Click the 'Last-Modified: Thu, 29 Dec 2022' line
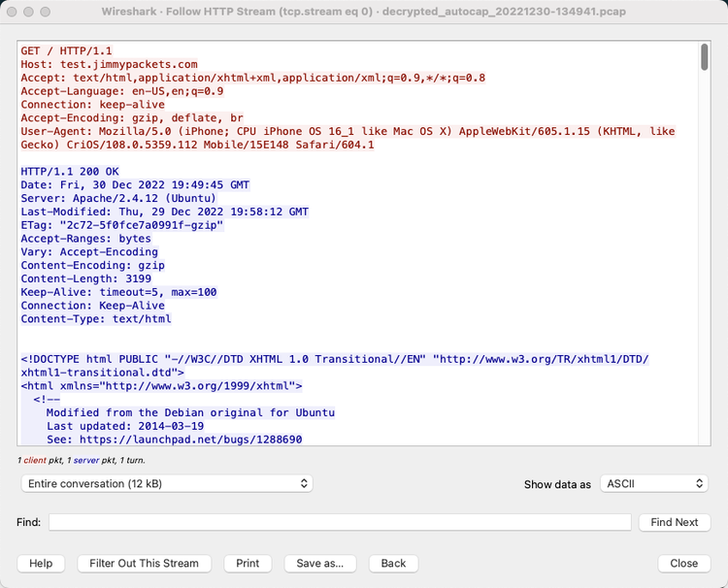The height and width of the screenshot is (588, 728). 164,212
